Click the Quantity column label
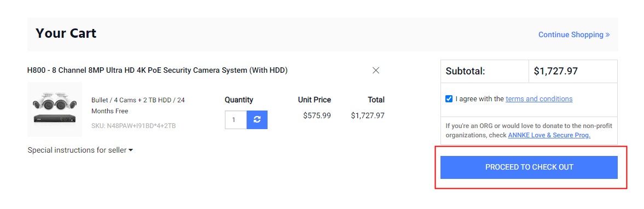Image resolution: width=644 pixels, height=209 pixels. tap(239, 100)
